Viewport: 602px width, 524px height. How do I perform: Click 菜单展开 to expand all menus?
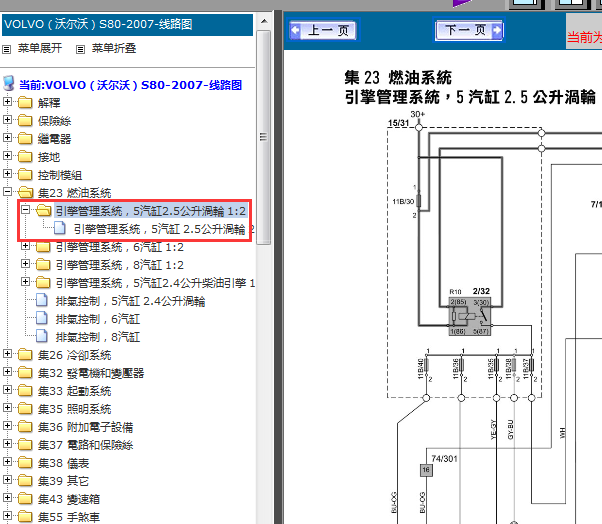point(40,48)
